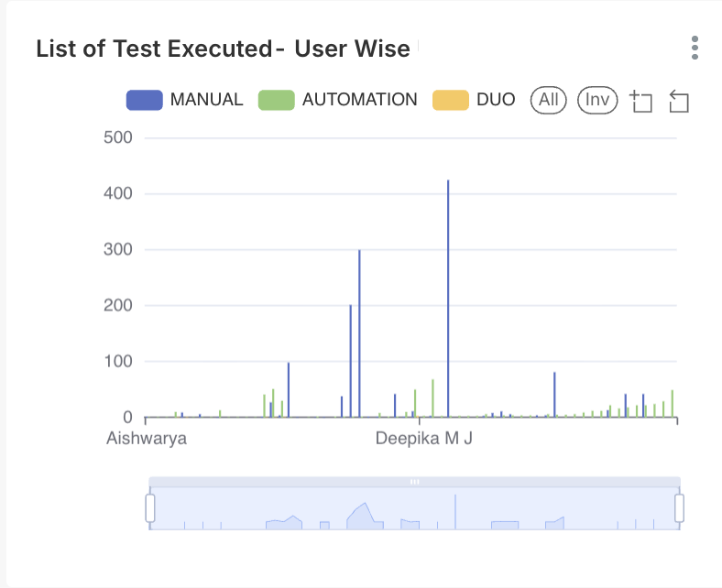Click the 500 y-axis value label
The width and height of the screenshot is (722, 588).
116,137
